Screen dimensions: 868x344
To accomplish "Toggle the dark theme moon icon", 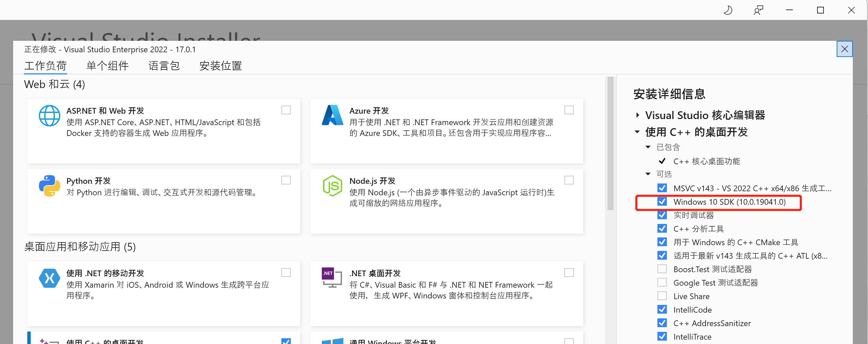I will click(x=727, y=10).
